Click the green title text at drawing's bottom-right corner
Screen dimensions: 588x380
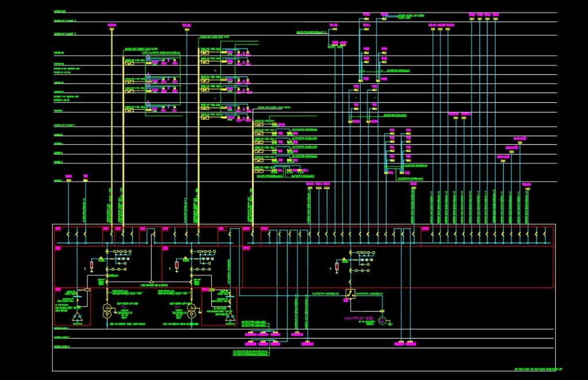point(539,370)
